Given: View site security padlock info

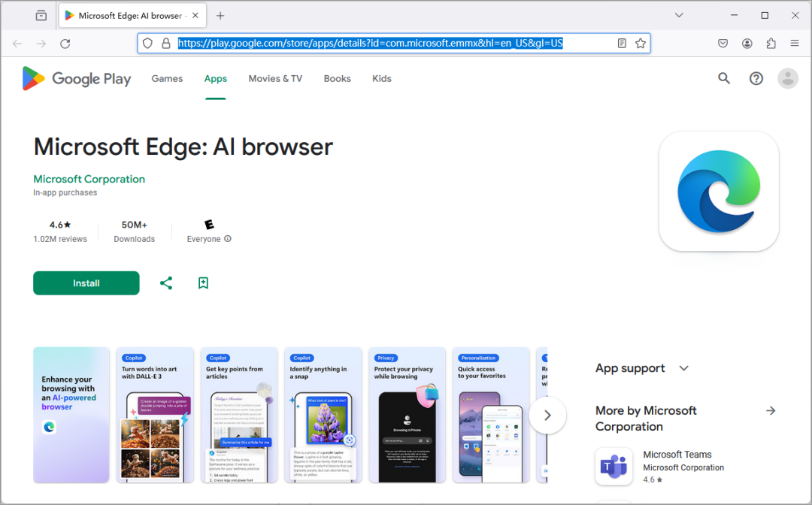Looking at the screenshot, I should tap(165, 44).
